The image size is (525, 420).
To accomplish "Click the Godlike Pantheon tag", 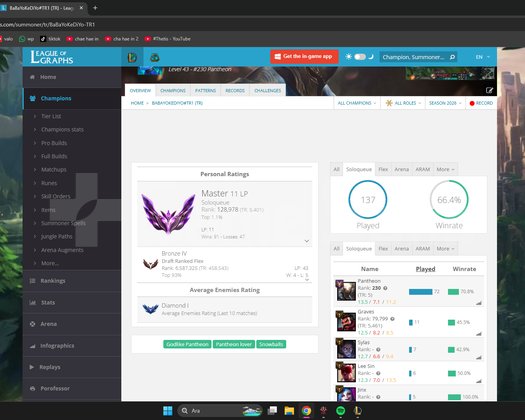I will pos(188,344).
